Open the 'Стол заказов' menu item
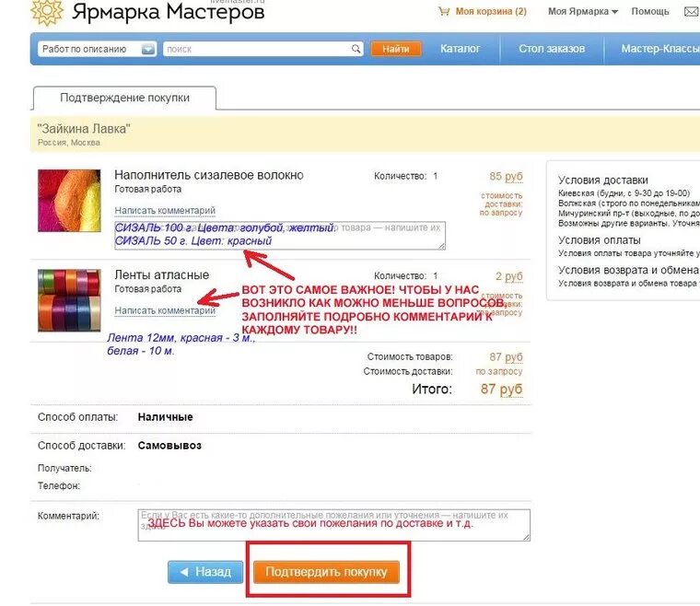Image resolution: width=700 pixels, height=606 pixels. pos(552,49)
